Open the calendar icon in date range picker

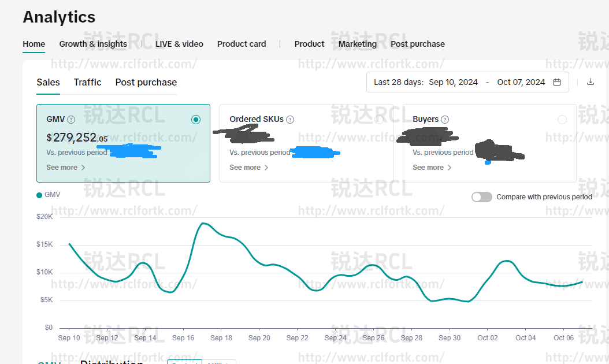click(x=556, y=82)
